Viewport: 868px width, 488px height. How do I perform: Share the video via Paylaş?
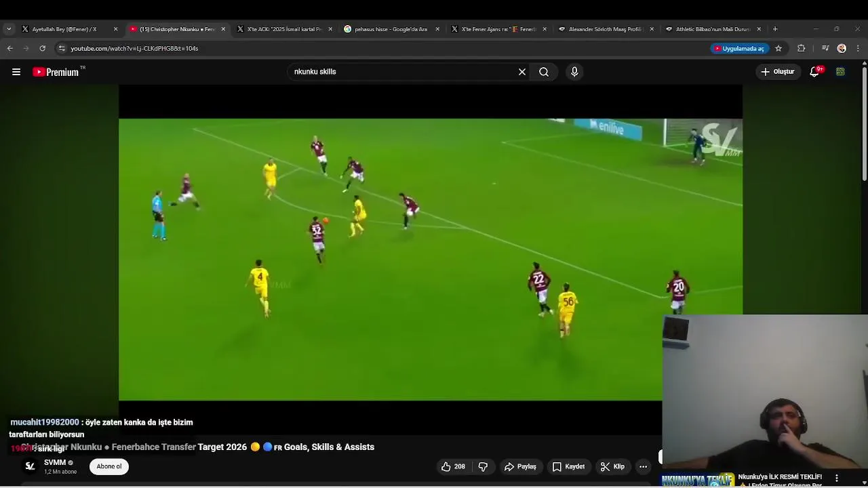click(520, 466)
